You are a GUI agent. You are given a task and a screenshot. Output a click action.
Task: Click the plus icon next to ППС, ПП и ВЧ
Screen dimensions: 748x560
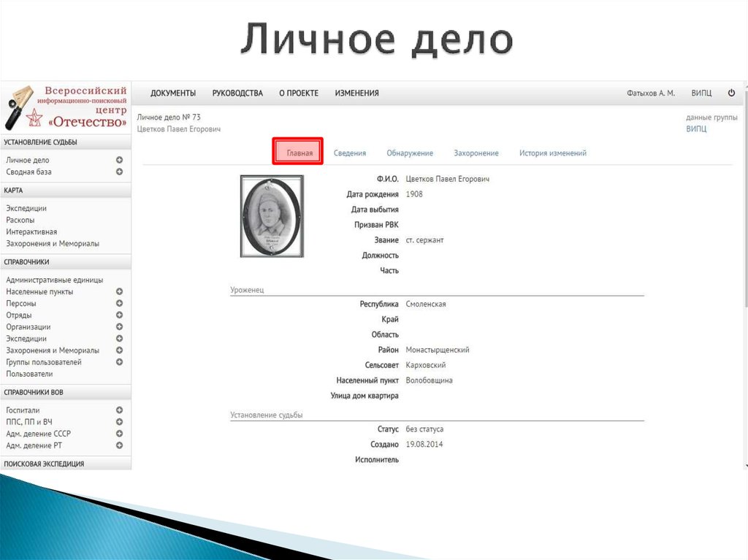pos(118,421)
